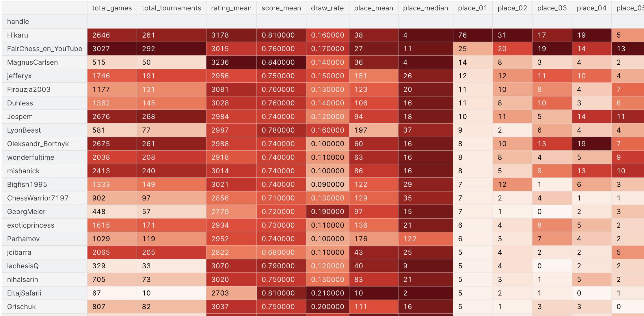Select the FairChess_on_YouTube row label
The image size is (644, 316).
pyautogui.click(x=44, y=49)
